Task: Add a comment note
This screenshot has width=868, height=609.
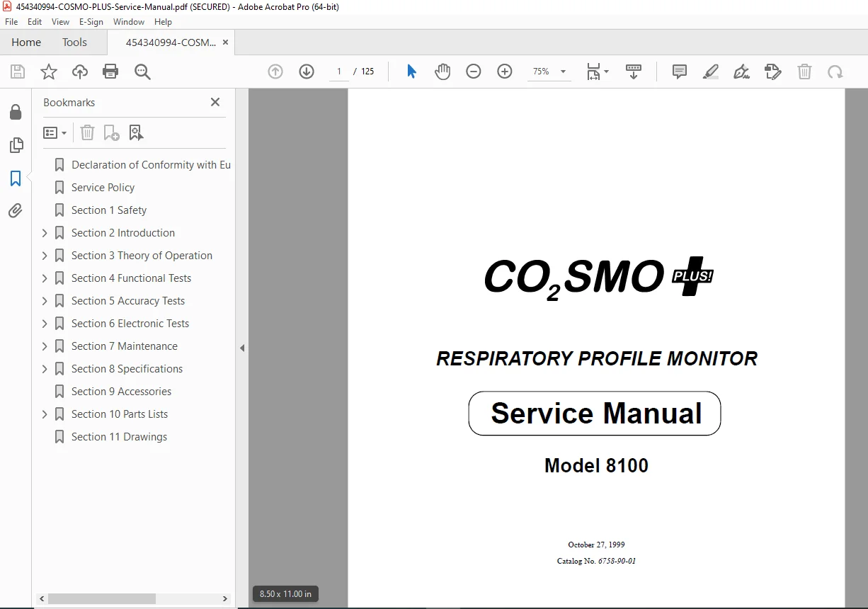Action: 680,72
